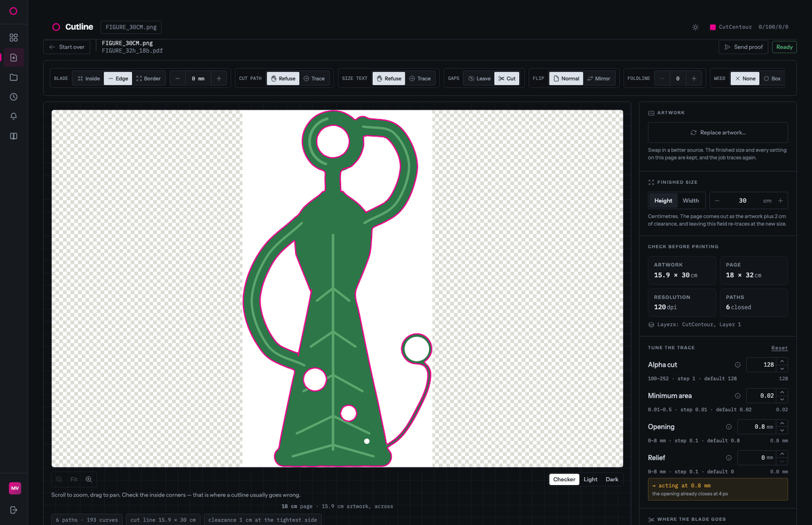Open notifications bell in sidebar
Image resolution: width=812 pixels, height=525 pixels.
pyautogui.click(x=14, y=116)
